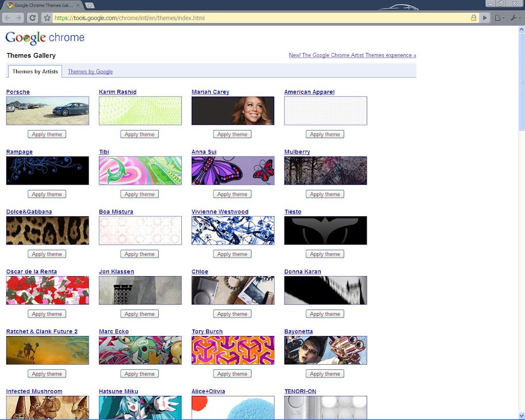
Task: Click the Marc Ecko graffiti thumbnail
Action: coord(140,350)
